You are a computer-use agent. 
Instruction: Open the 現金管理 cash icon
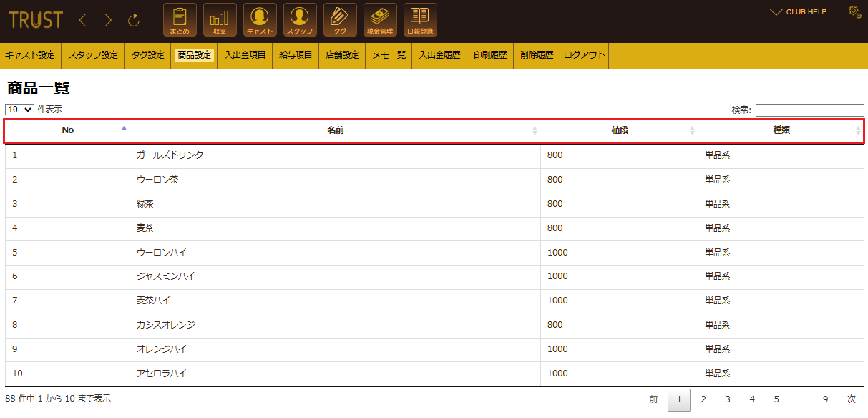pos(380,20)
